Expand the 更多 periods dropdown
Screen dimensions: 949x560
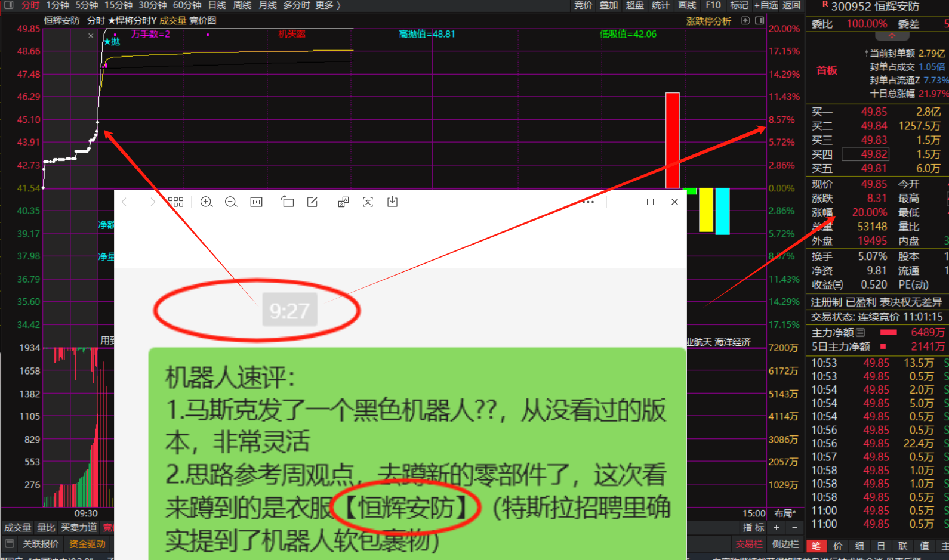(x=328, y=5)
